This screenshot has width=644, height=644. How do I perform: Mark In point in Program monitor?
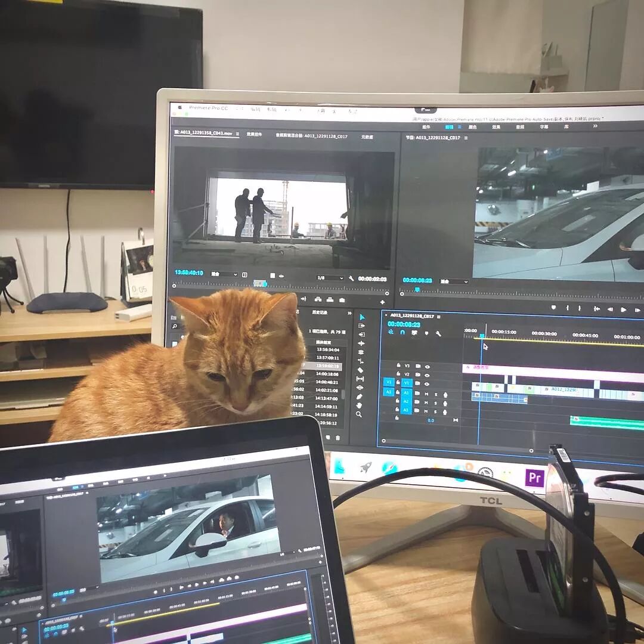(x=567, y=308)
